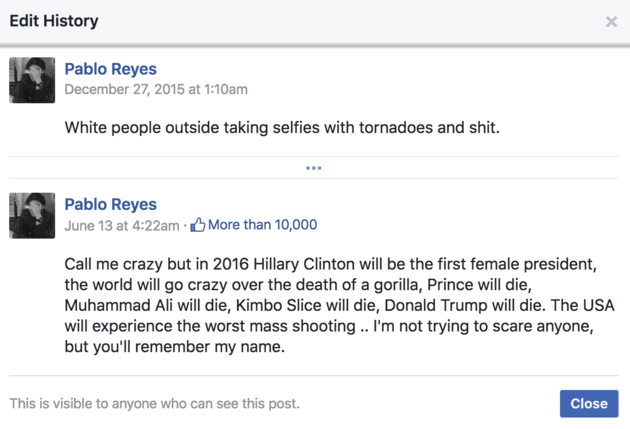630x429 pixels.
Task: Select the June 13 at 4:22am timestamp
Action: click(x=122, y=225)
